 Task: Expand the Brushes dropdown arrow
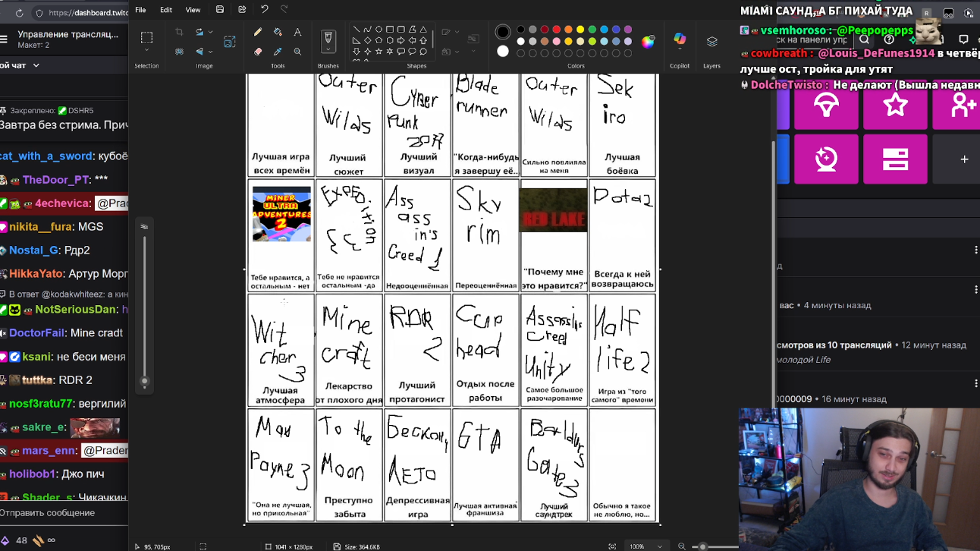328,50
